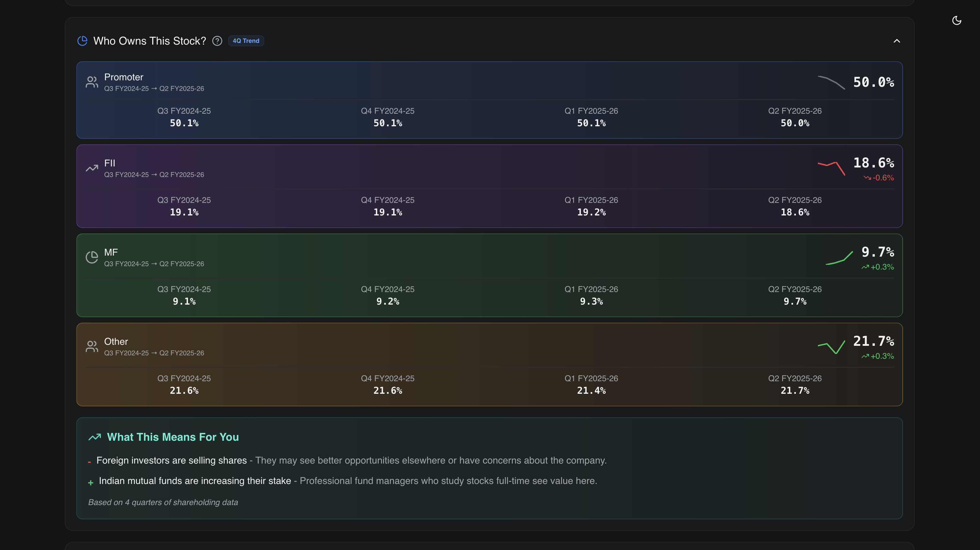Click the Other shareholders group icon

[91, 346]
